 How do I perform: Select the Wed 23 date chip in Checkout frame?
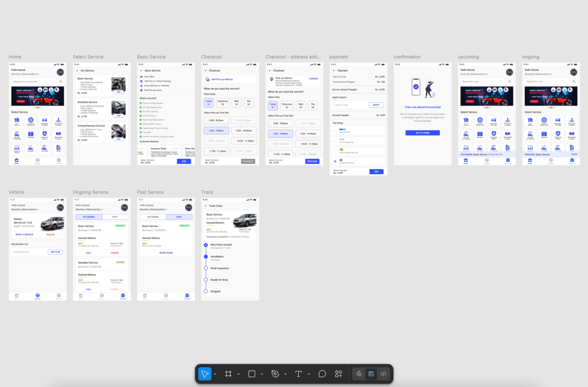click(x=236, y=103)
